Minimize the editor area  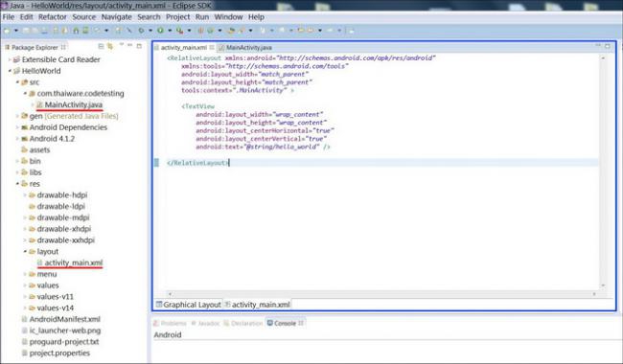click(x=598, y=46)
